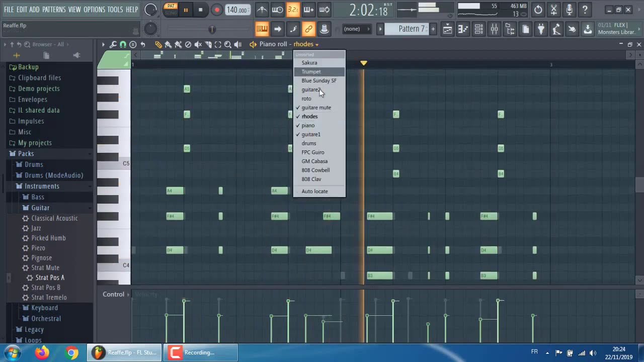Image resolution: width=644 pixels, height=362 pixels.
Task: Open the FILE menu
Action: pyautogui.click(x=9, y=10)
